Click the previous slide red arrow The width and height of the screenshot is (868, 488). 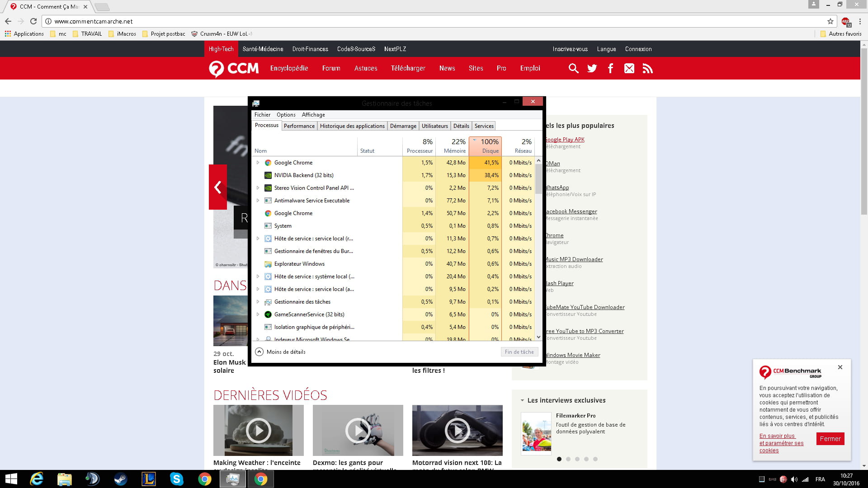point(217,187)
